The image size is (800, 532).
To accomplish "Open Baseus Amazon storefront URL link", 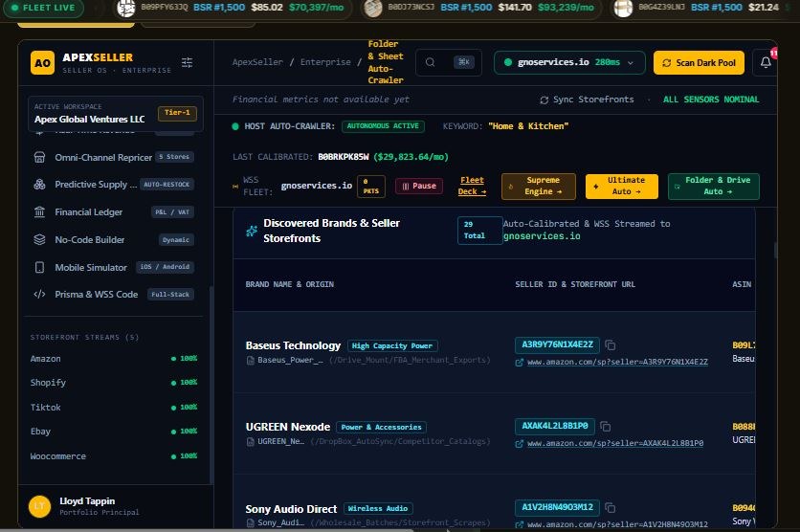I will click(617, 362).
